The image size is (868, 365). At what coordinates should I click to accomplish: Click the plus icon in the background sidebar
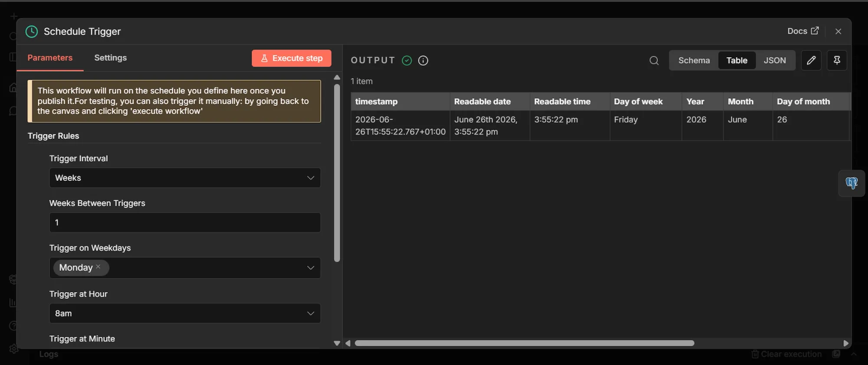[x=14, y=16]
